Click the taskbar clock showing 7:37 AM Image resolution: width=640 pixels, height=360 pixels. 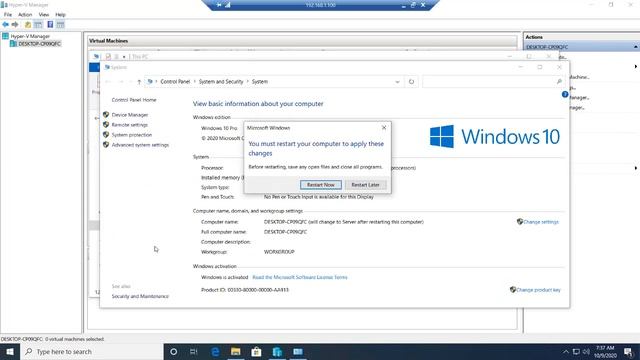point(605,351)
